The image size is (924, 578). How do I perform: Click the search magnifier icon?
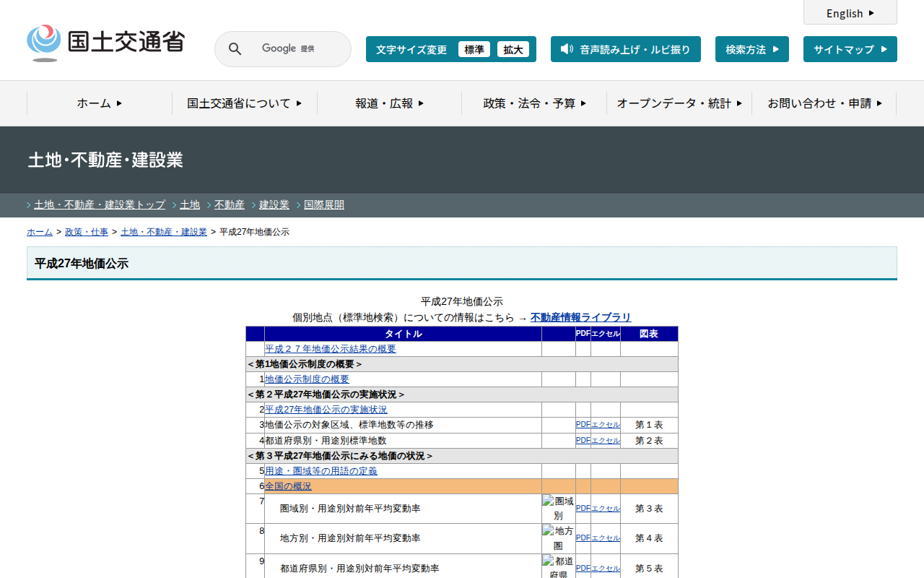(235, 49)
